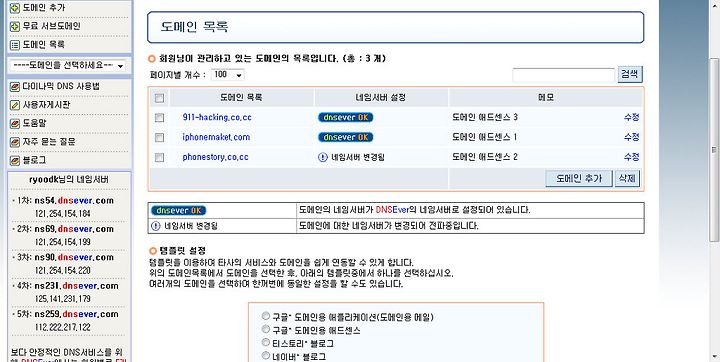
Task: Select 티스토리 블로그 radio option
Action: pyautogui.click(x=266, y=342)
